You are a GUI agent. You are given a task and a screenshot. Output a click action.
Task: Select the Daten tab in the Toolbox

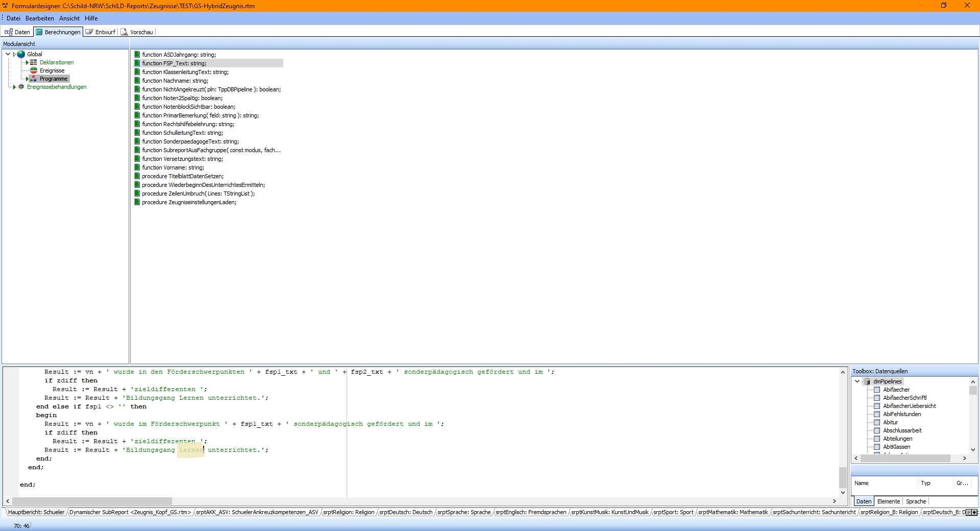point(864,501)
